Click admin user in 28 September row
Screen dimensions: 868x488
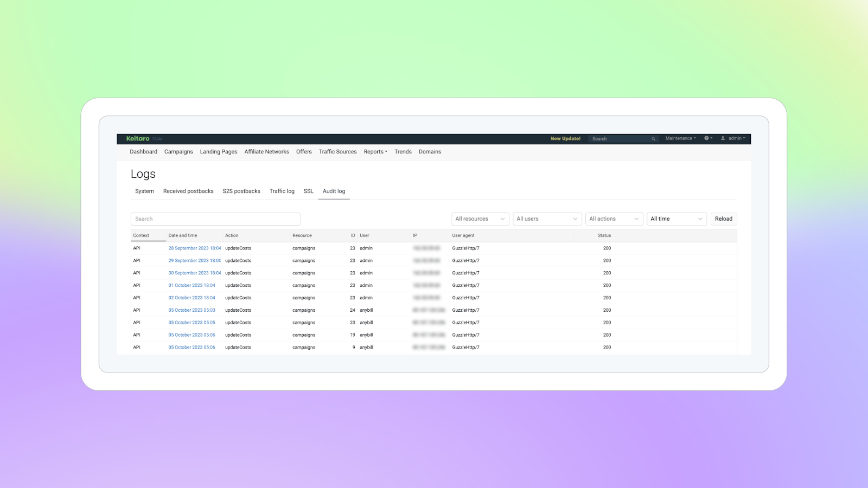pyautogui.click(x=366, y=248)
